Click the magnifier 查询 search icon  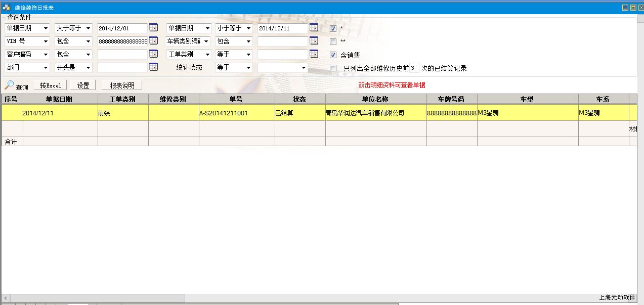pyautogui.click(x=10, y=85)
